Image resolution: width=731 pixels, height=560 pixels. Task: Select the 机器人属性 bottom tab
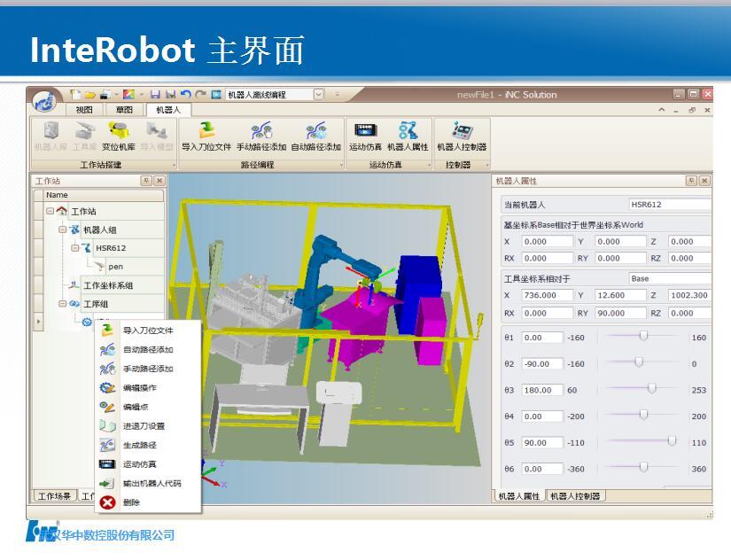coord(519,495)
